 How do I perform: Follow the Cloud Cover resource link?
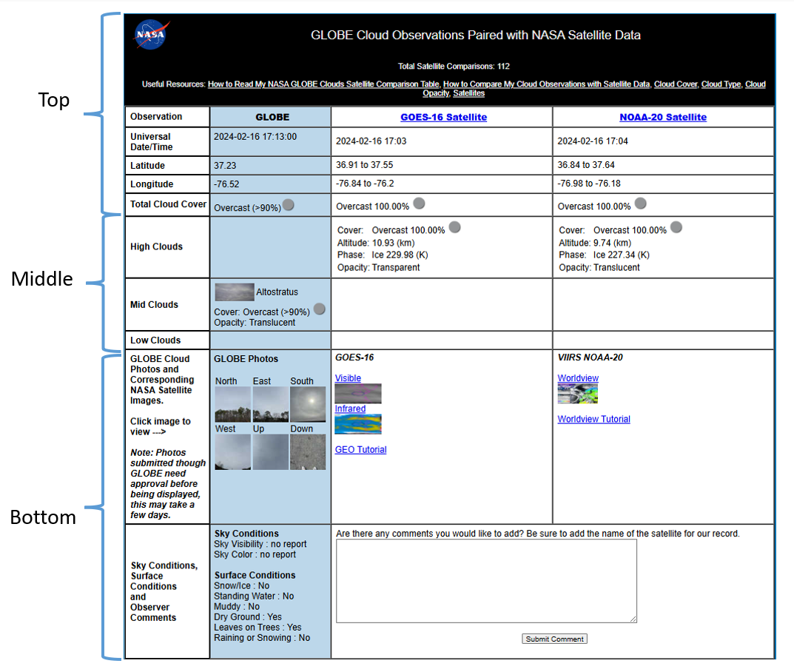(675, 84)
